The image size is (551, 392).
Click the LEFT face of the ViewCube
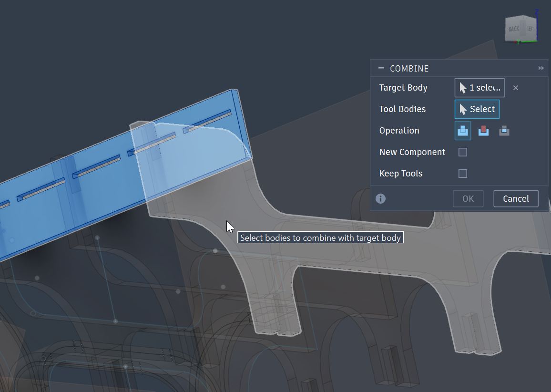(x=530, y=28)
